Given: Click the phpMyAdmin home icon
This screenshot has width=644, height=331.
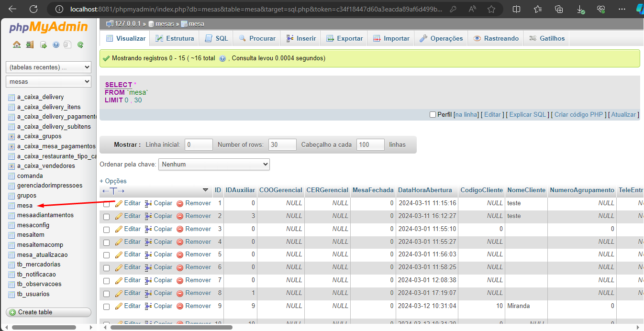Looking at the screenshot, I should point(17,45).
